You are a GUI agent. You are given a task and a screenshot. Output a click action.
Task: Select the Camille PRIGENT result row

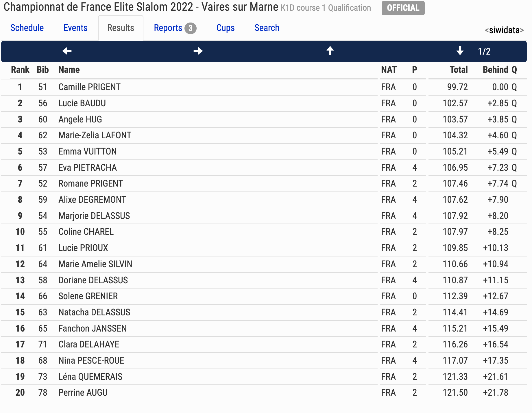click(264, 87)
